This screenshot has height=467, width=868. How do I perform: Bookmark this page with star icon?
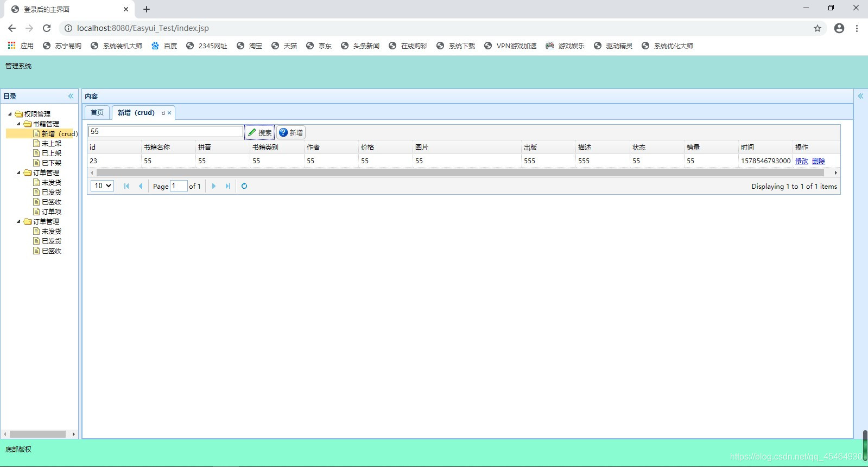[x=818, y=28]
